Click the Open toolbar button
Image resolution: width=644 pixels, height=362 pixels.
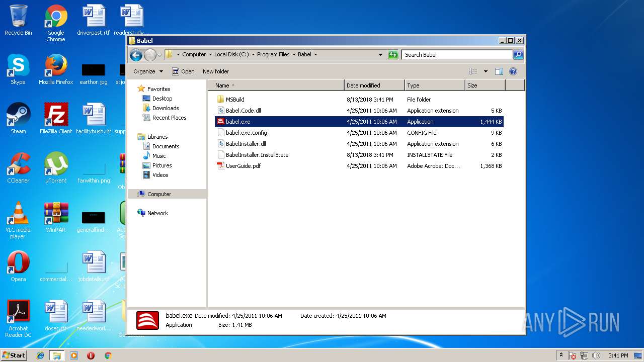coord(183,71)
